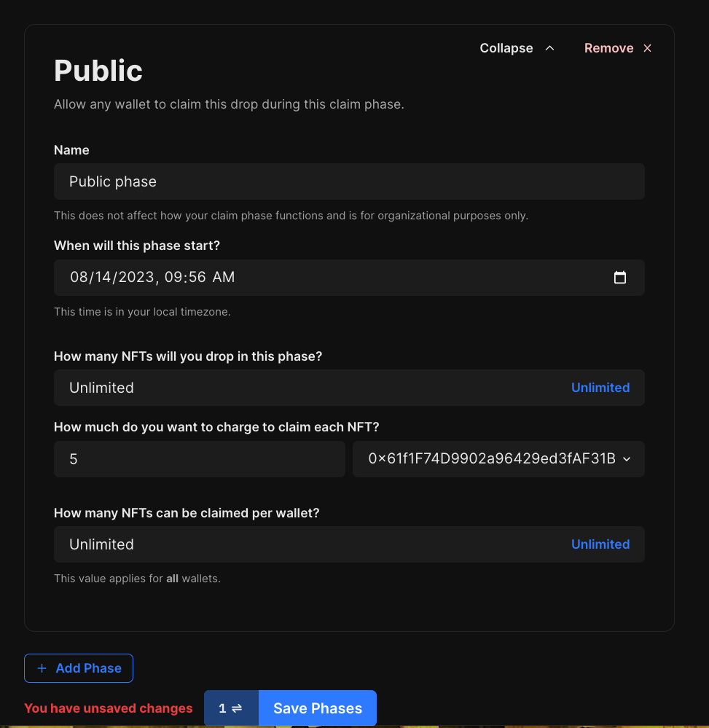Viewport: 709px width, 728px height.
Task: Click 'This value applies for all wallets' text
Action: (x=137, y=579)
